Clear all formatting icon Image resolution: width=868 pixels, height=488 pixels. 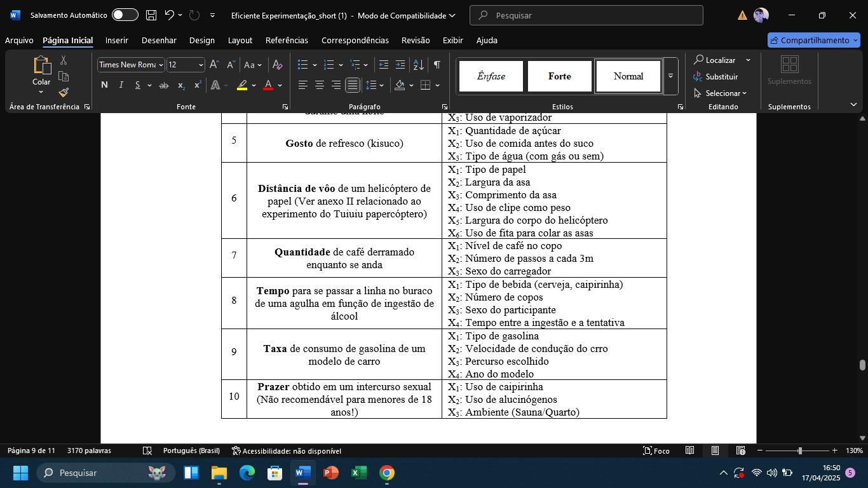pyautogui.click(x=277, y=65)
